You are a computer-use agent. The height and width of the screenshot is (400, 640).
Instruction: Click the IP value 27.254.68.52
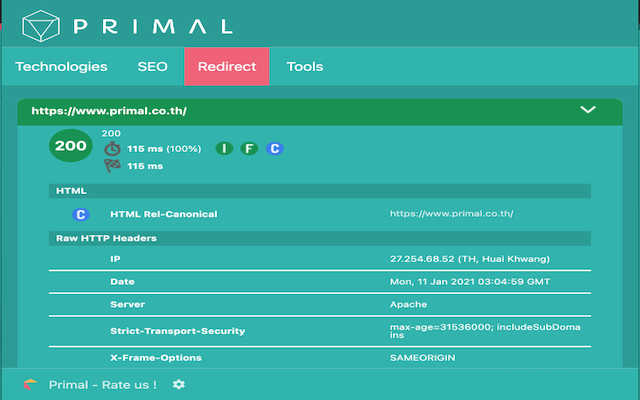(x=469, y=259)
